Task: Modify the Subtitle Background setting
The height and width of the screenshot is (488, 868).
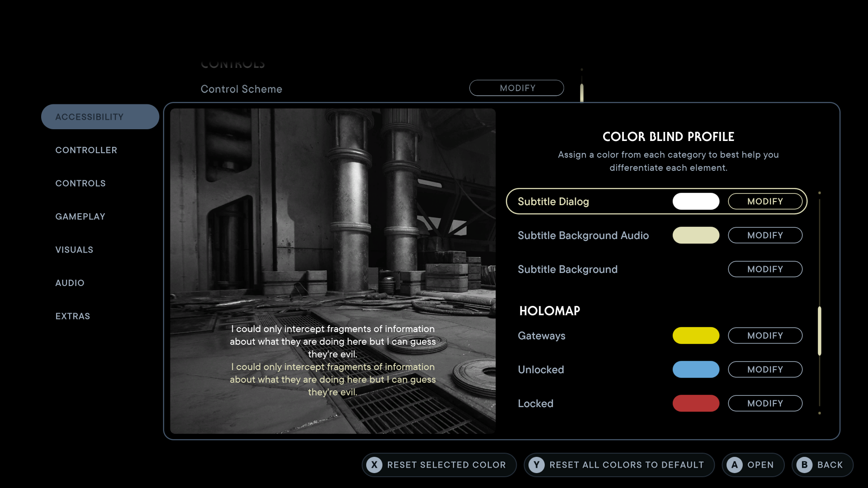Action: point(765,269)
